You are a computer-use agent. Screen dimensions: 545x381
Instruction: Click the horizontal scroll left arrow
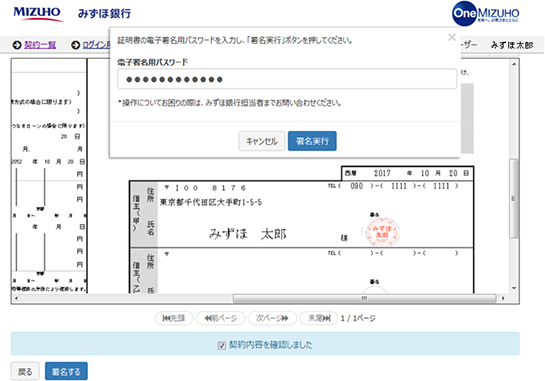[x=16, y=298]
